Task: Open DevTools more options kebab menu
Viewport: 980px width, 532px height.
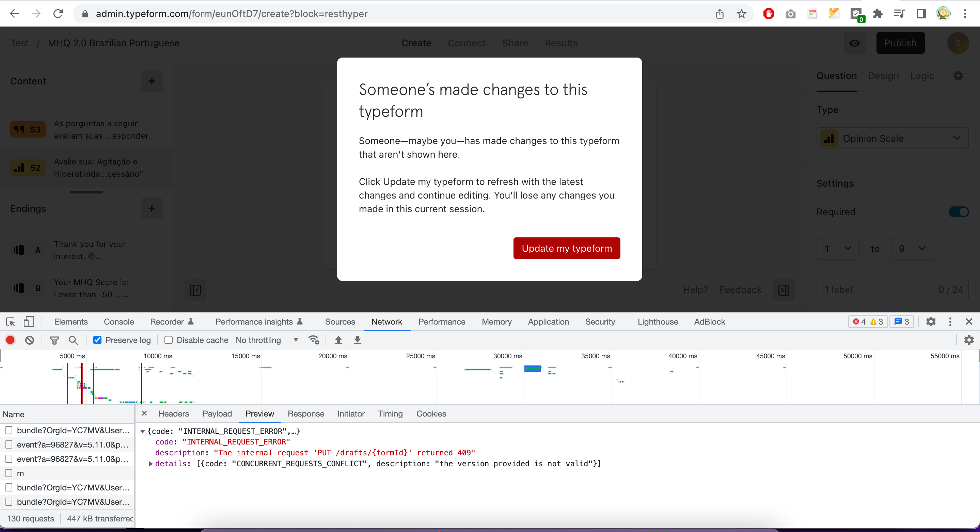Action: point(950,322)
